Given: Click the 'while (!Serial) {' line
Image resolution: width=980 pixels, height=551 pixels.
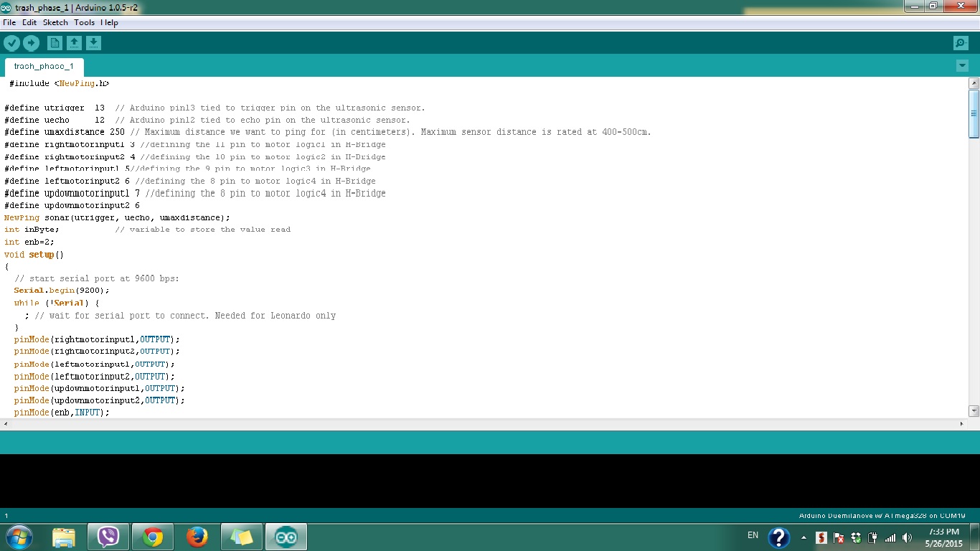Looking at the screenshot, I should coord(57,303).
